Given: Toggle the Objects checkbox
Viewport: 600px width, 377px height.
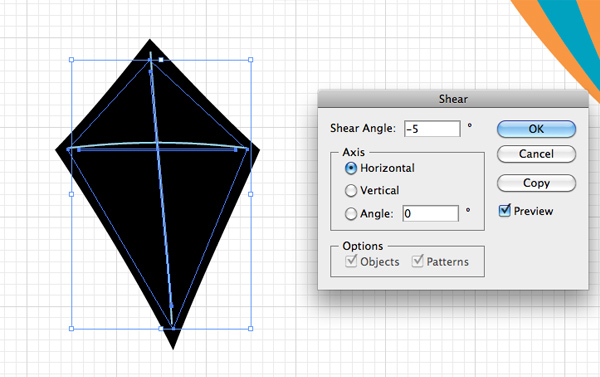Looking at the screenshot, I should pyautogui.click(x=351, y=261).
